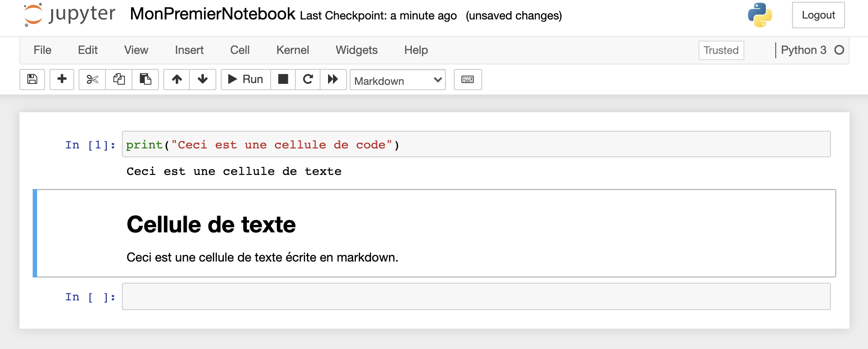Image resolution: width=868 pixels, height=349 pixels.
Task: Click the unsaved changes status text
Action: point(514,15)
